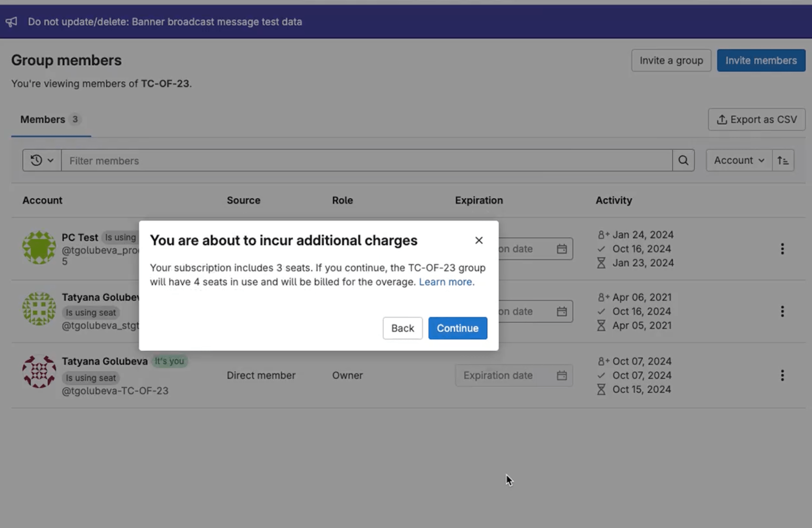The height and width of the screenshot is (528, 812).
Task: Open the Learn more link
Action: (445, 282)
